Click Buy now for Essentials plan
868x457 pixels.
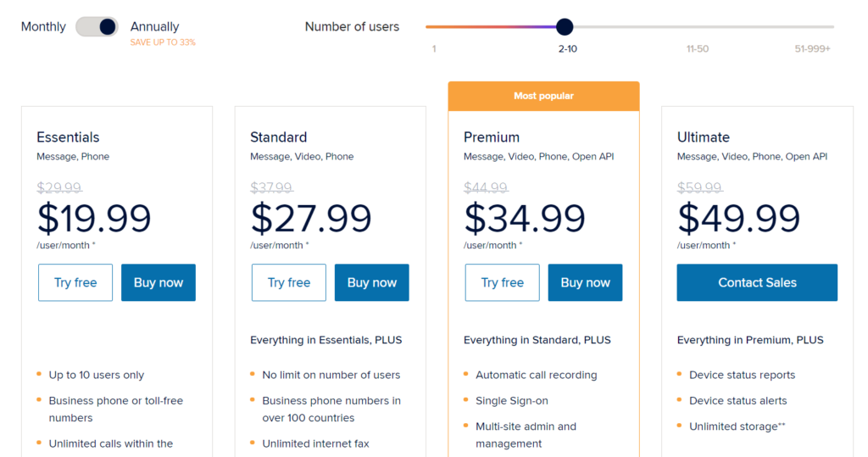[159, 282]
